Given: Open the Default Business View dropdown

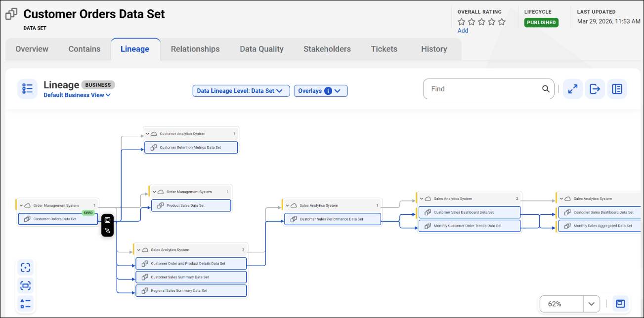Looking at the screenshot, I should 77,95.
